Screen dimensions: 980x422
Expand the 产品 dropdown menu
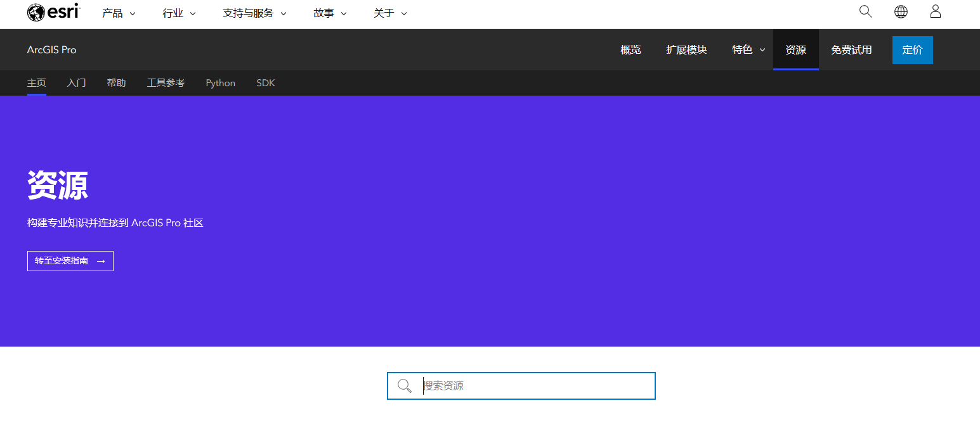[119, 13]
